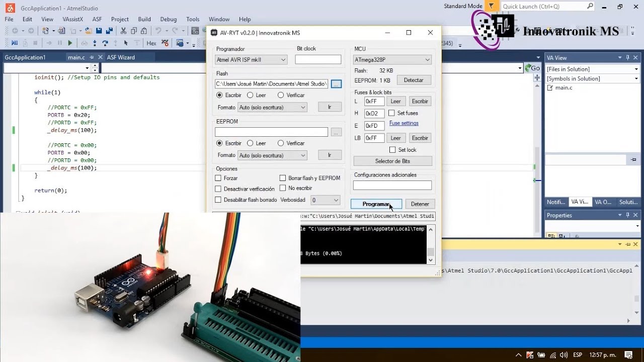Click the Navigate Backward arrow icon

click(15, 31)
